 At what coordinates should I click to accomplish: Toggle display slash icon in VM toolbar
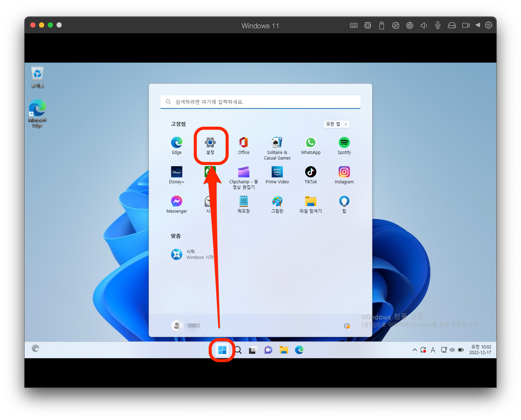coord(396,25)
